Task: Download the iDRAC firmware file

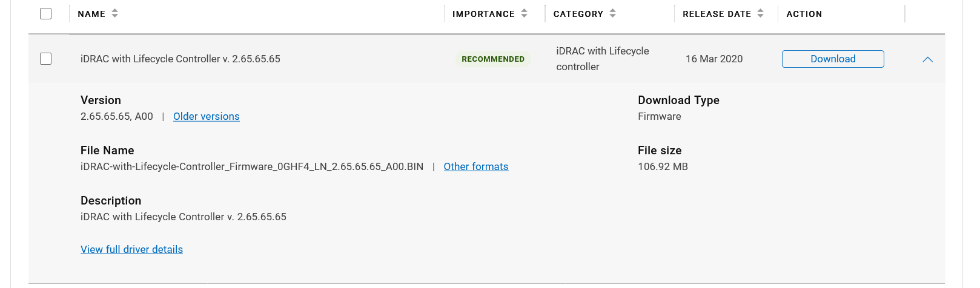Action: (x=833, y=59)
